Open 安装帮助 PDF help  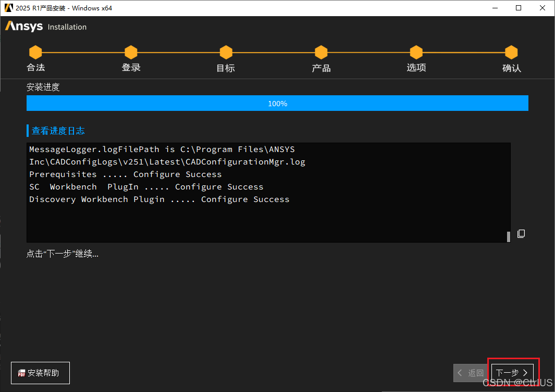click(40, 373)
